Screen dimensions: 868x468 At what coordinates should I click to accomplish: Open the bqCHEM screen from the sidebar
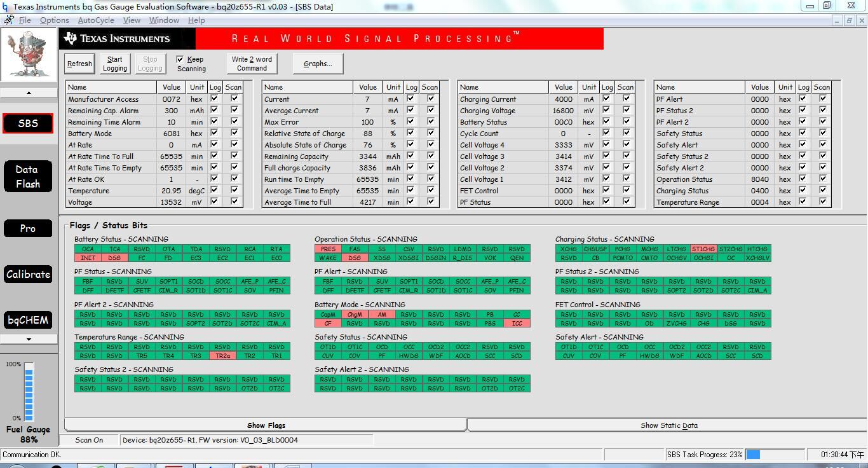[28, 320]
